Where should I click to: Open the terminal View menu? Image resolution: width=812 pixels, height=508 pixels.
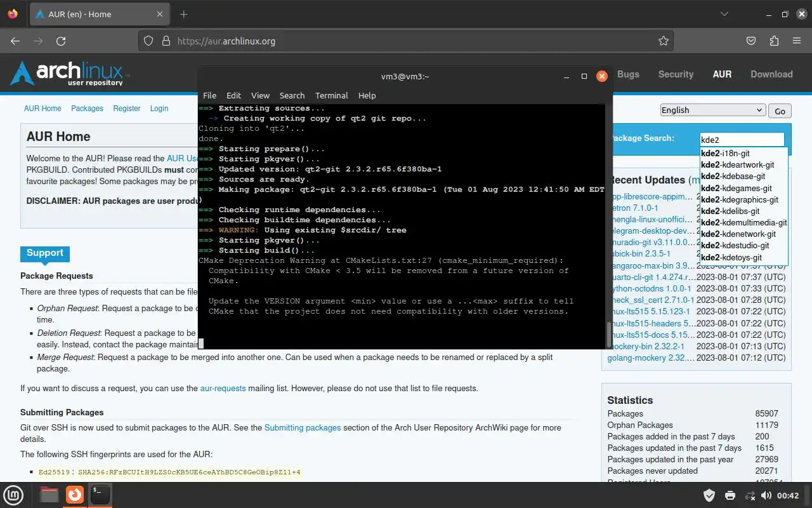point(260,95)
